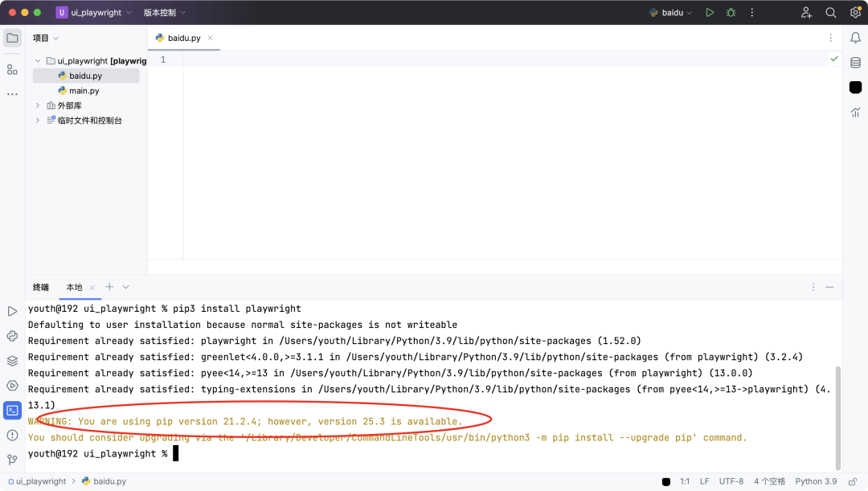Open ui_playwright project dropdown in title bar
This screenshot has height=491, width=868.
pos(94,12)
